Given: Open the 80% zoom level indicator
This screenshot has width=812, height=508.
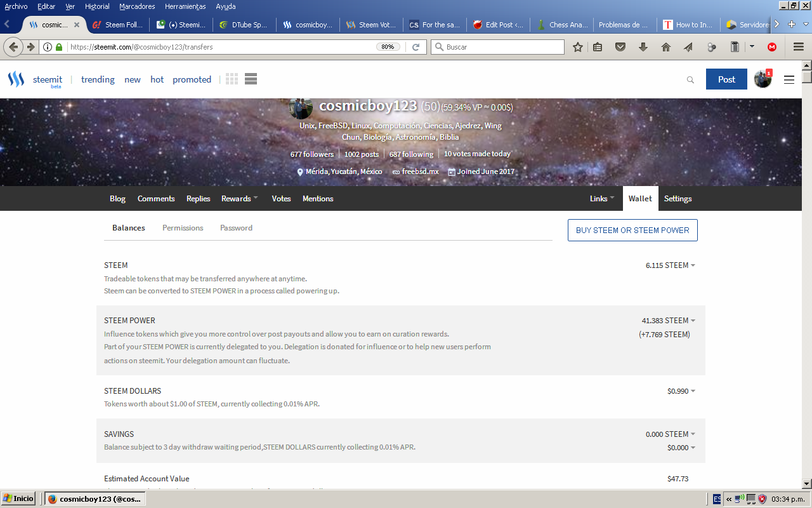Looking at the screenshot, I should point(388,47).
